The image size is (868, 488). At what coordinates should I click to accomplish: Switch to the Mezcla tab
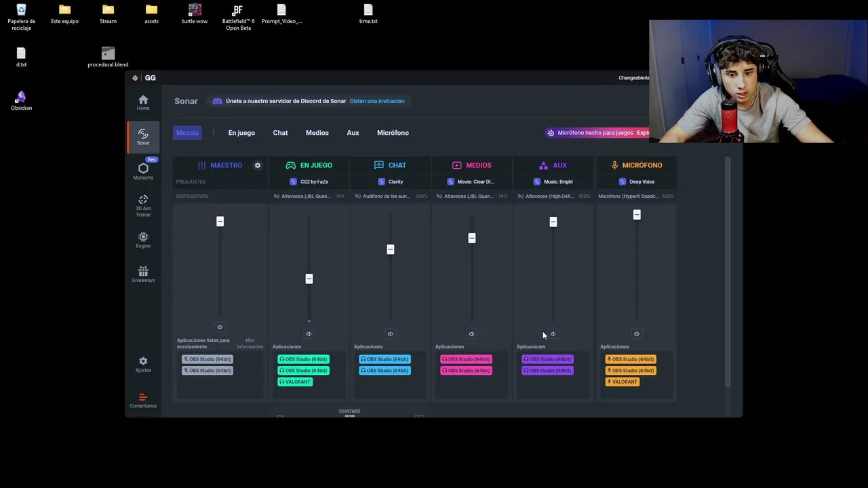pyautogui.click(x=187, y=133)
